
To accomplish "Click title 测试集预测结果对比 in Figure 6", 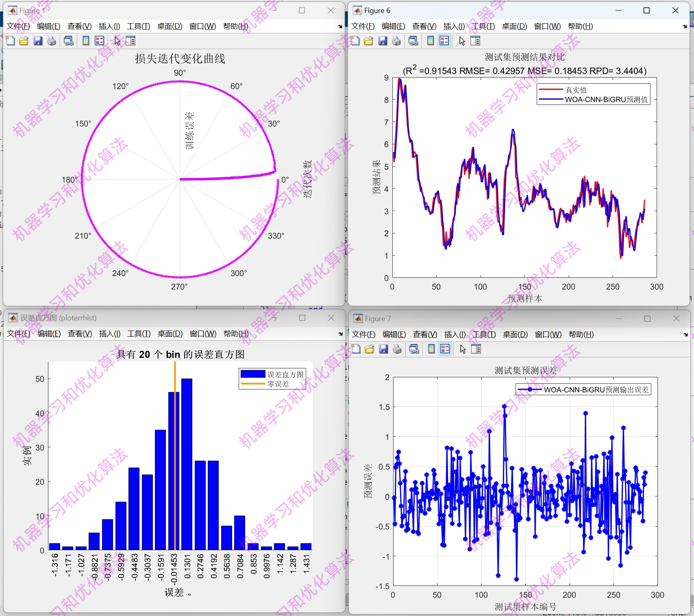I will click(x=525, y=57).
